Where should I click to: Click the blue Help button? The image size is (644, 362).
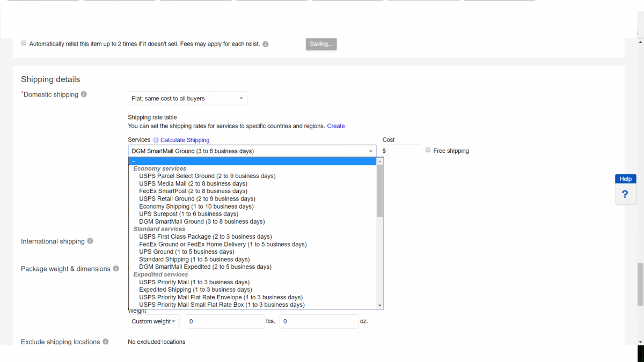[625, 179]
